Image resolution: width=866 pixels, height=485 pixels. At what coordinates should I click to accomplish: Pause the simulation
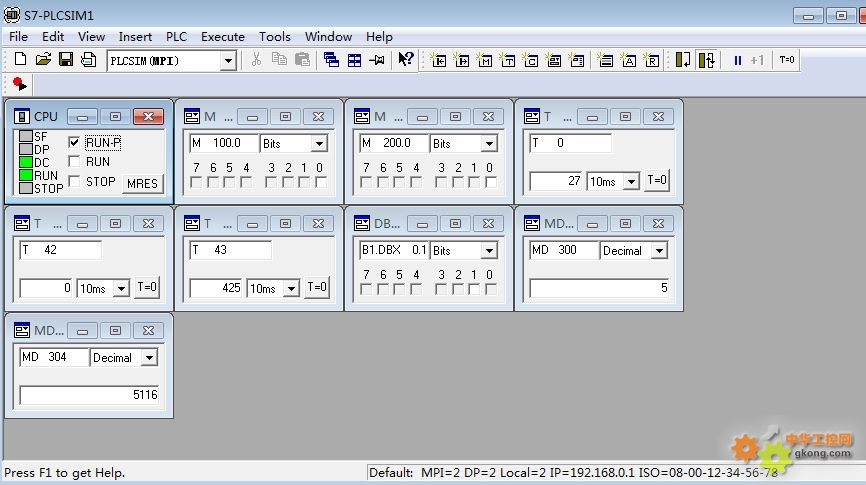[737, 60]
